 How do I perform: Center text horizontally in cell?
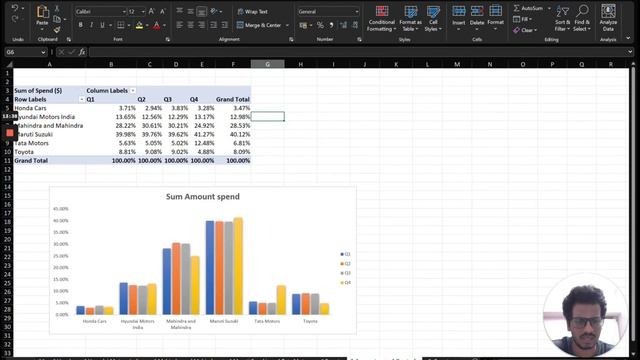point(191,25)
